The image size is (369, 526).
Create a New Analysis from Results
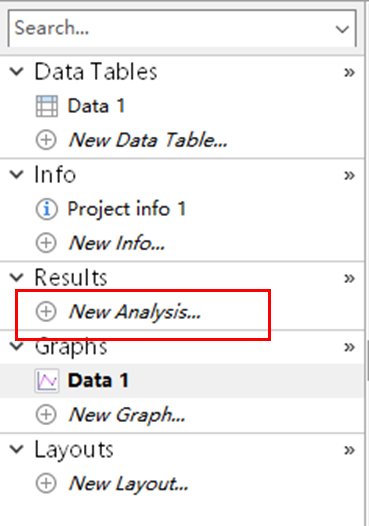135,312
